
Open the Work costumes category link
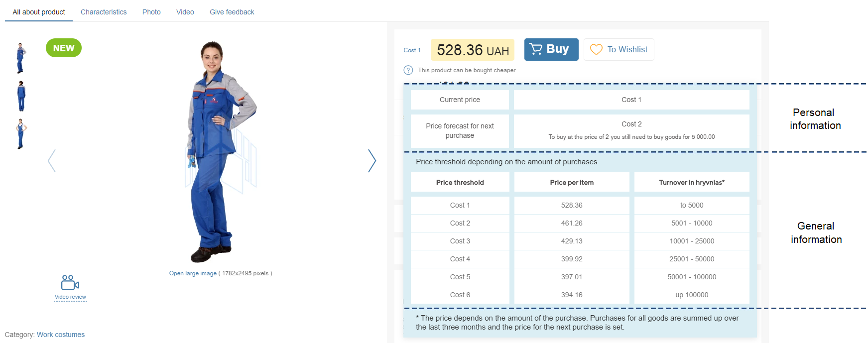[x=61, y=335]
